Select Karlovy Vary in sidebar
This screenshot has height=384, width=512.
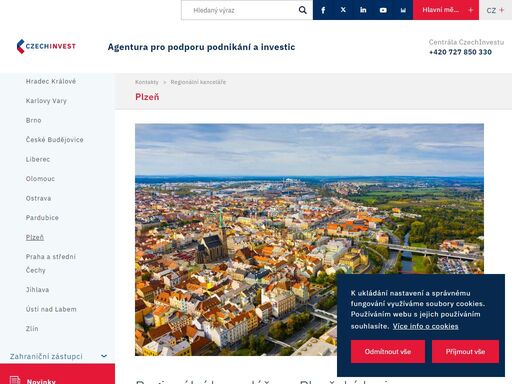(x=46, y=101)
